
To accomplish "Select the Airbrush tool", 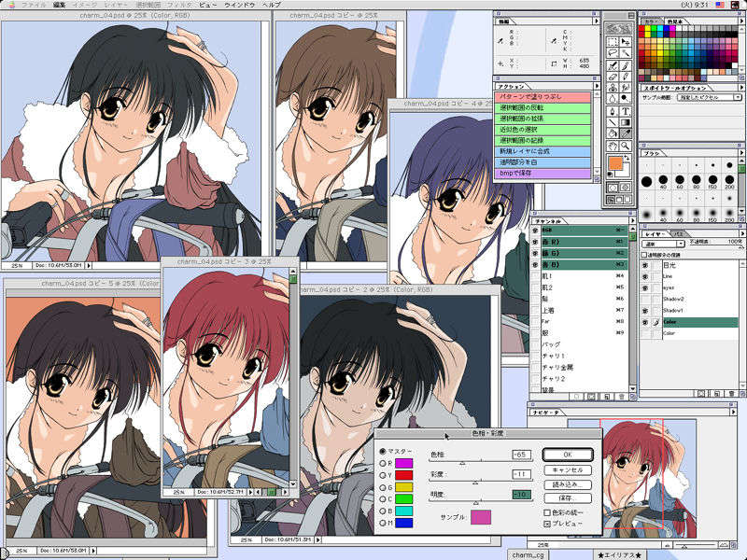I will [x=613, y=65].
